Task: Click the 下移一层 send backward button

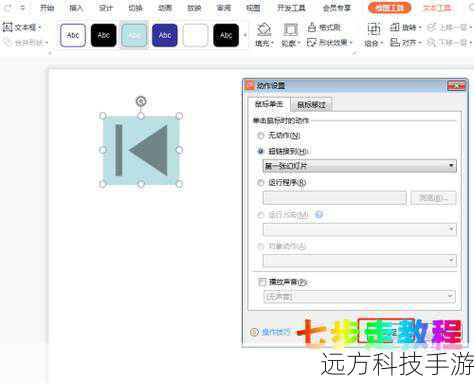Action: pos(449,43)
